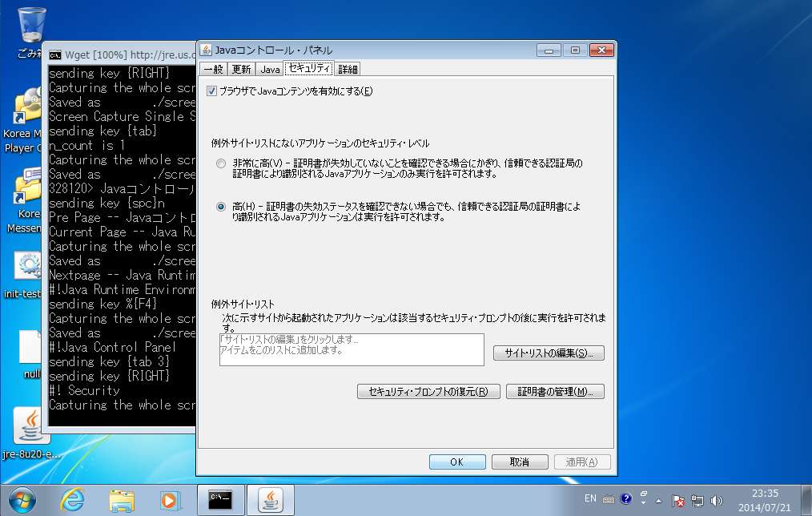Switch to the 更新 (Update) tab
The height and width of the screenshot is (516, 812).
[x=241, y=70]
